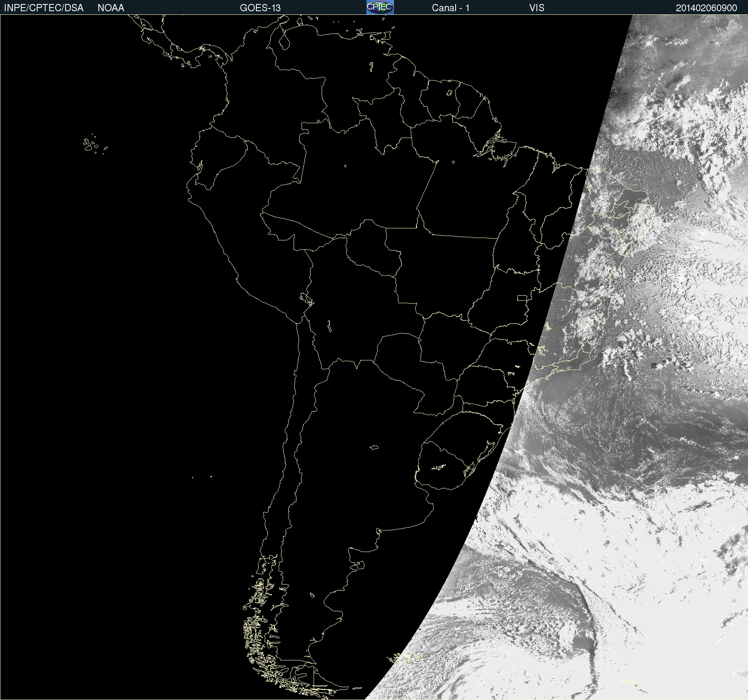Screen dimensions: 748x700
Task: Select the 'Canal - 1' channel label
Action: pyautogui.click(x=450, y=8)
